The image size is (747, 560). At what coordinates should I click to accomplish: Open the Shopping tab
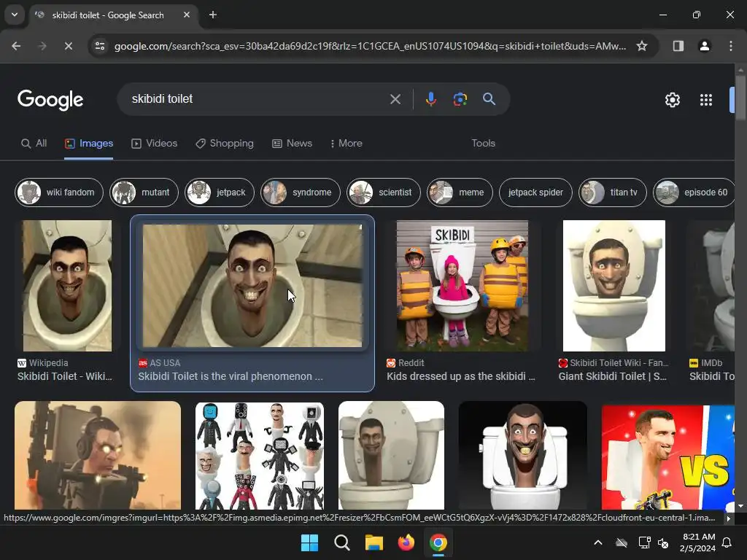[x=225, y=144]
